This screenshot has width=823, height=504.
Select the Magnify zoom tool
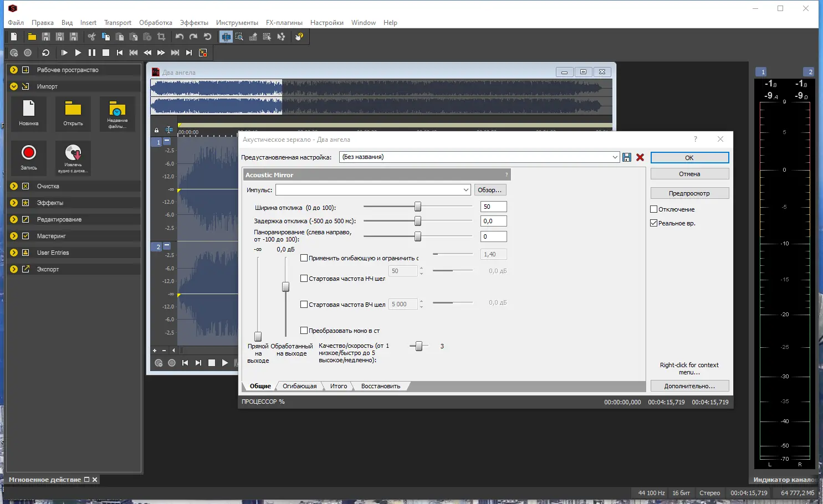click(239, 37)
